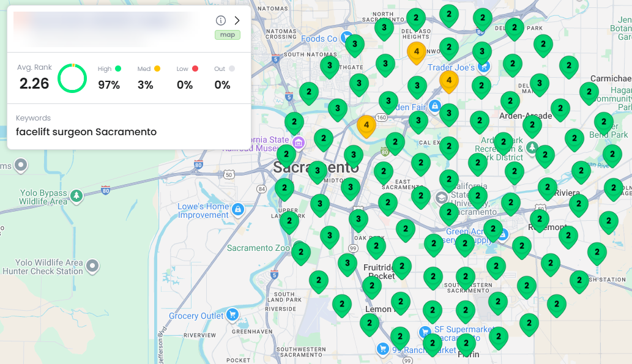Click the Avg. Rank donut chart

[72, 78]
